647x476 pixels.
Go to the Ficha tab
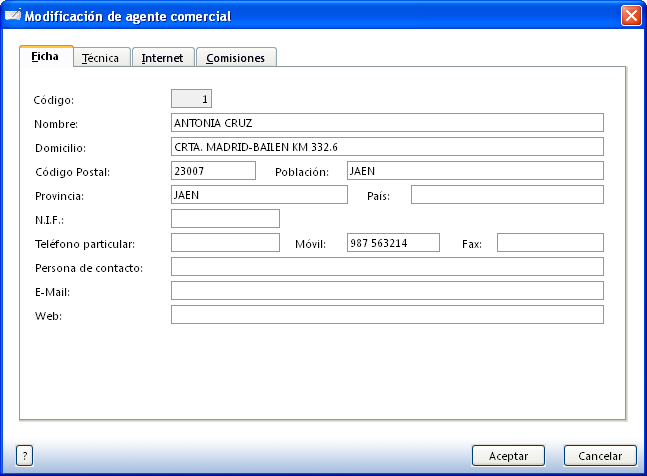[46, 57]
